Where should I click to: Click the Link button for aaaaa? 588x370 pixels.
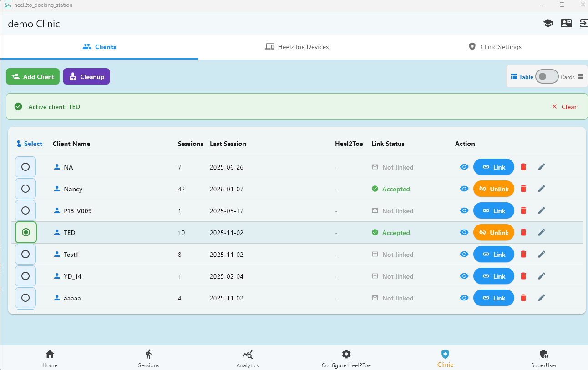[494, 298]
